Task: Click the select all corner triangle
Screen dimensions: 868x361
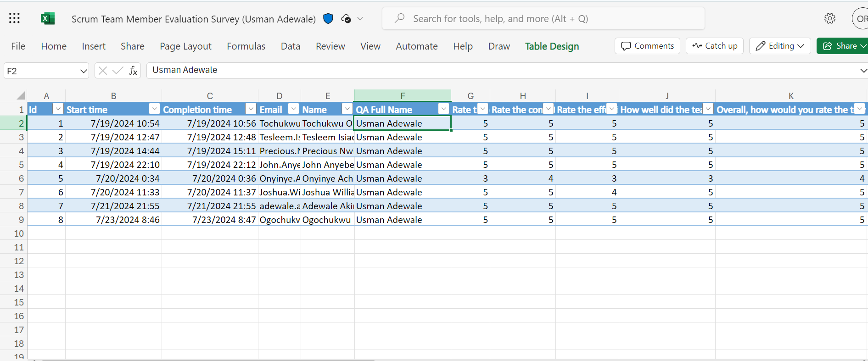Action: [x=21, y=95]
